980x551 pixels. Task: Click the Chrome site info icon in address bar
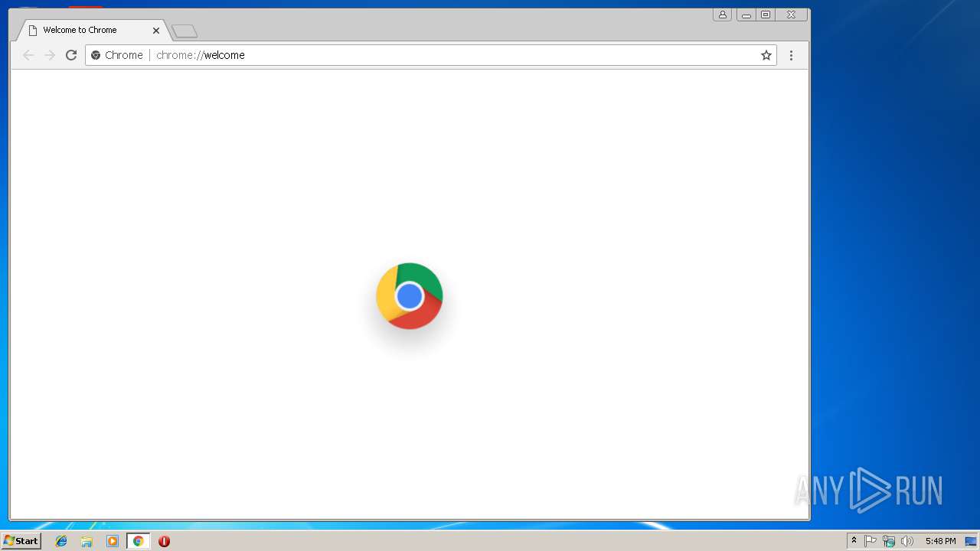pos(96,55)
